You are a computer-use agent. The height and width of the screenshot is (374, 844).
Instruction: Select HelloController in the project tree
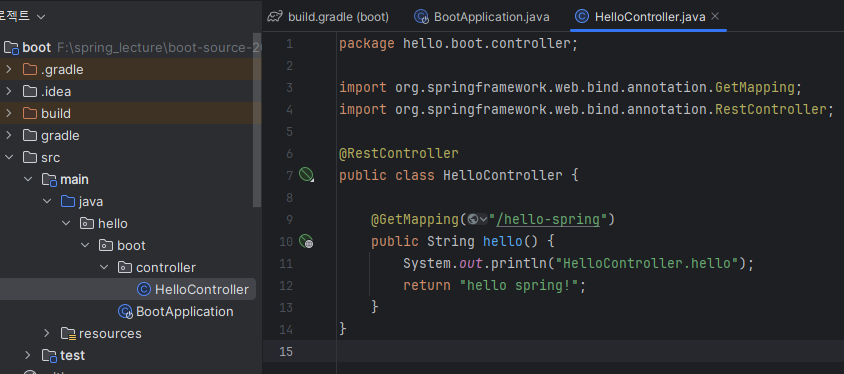tap(202, 290)
